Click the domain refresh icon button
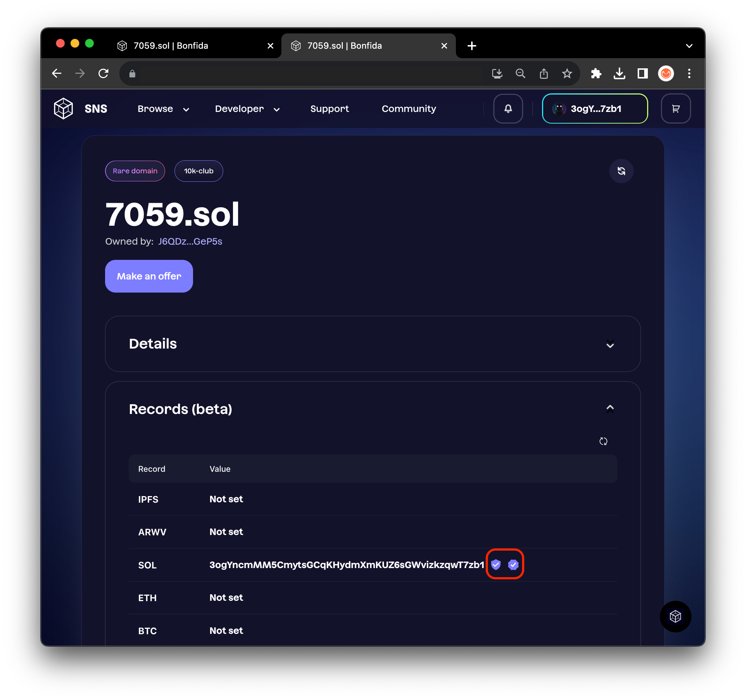This screenshot has height=700, width=746. click(621, 171)
